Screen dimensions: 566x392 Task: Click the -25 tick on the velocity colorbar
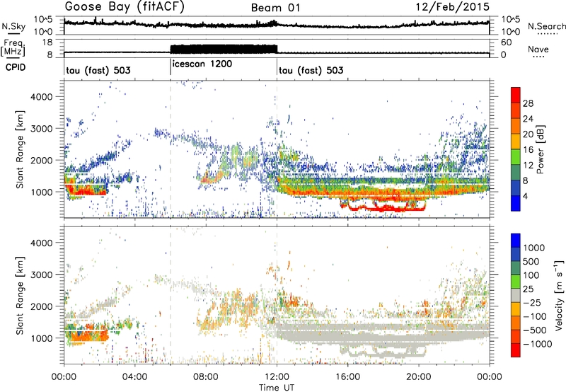(x=533, y=302)
